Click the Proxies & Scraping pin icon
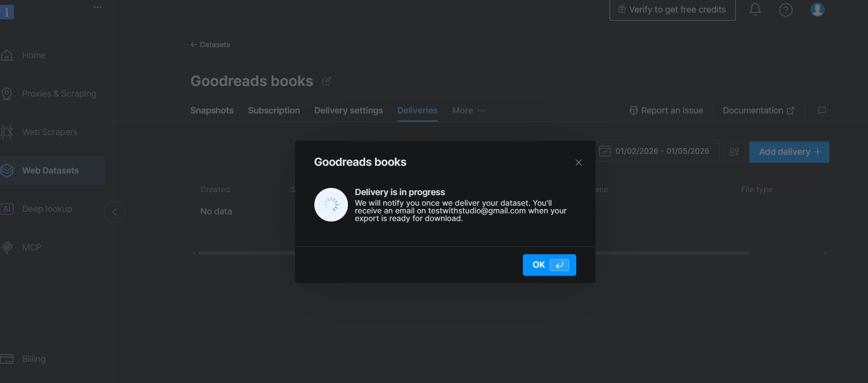Screen dimensions: 868x383 [x=7, y=94]
